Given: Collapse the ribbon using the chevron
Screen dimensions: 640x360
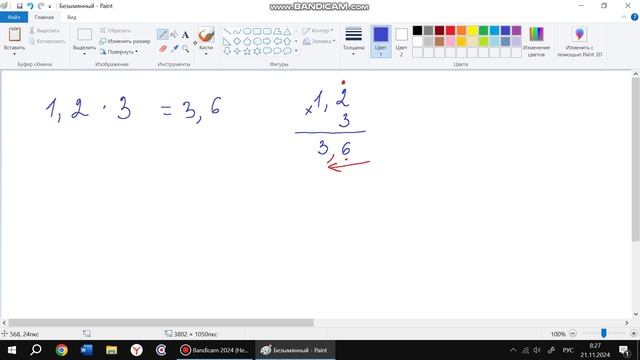Looking at the screenshot, I should (624, 17).
